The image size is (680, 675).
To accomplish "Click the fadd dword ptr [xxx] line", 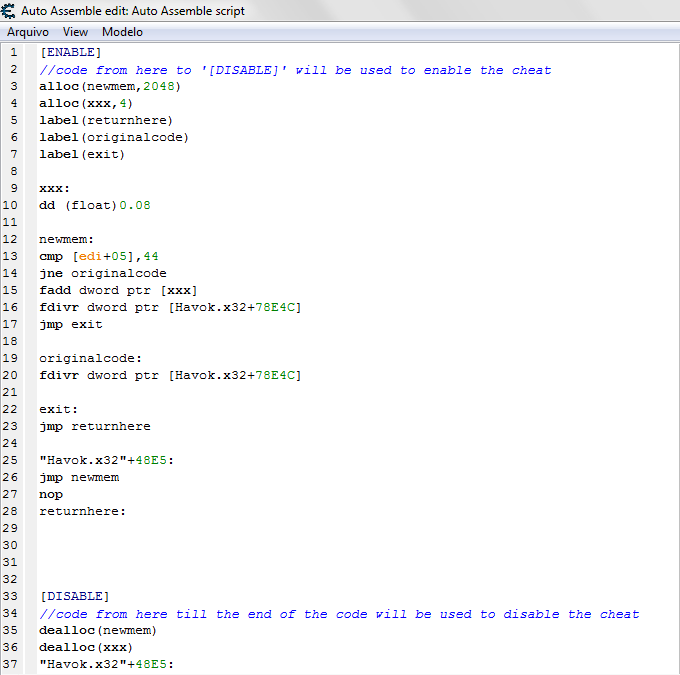I will pos(117,290).
